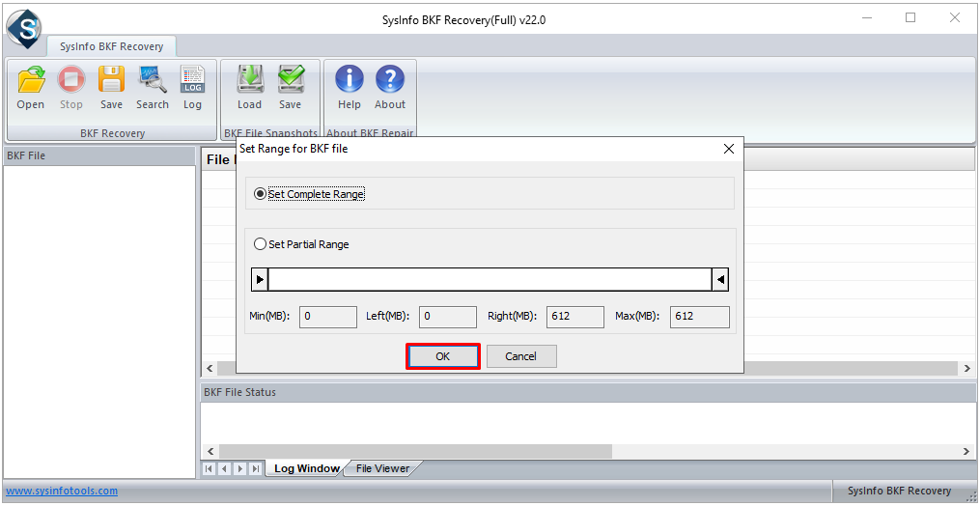Click the Max(MB) value field
Image resolution: width=980 pixels, height=506 pixels.
click(x=699, y=317)
